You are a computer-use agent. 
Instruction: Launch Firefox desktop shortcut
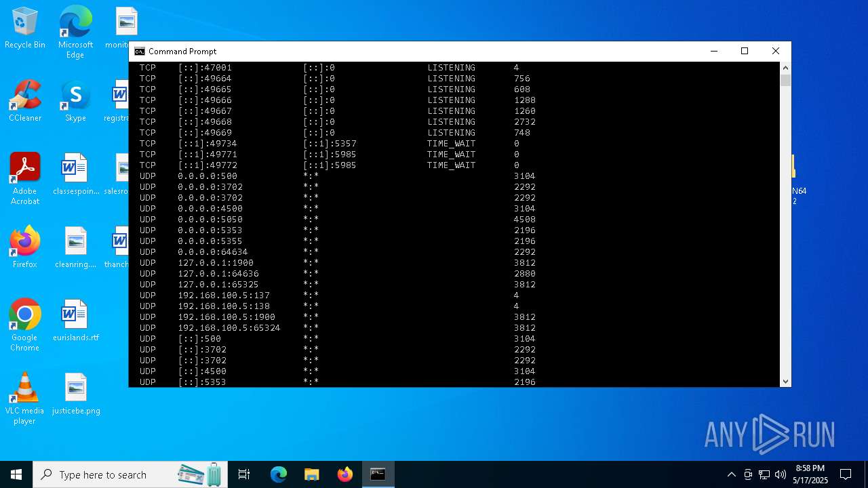[24, 247]
